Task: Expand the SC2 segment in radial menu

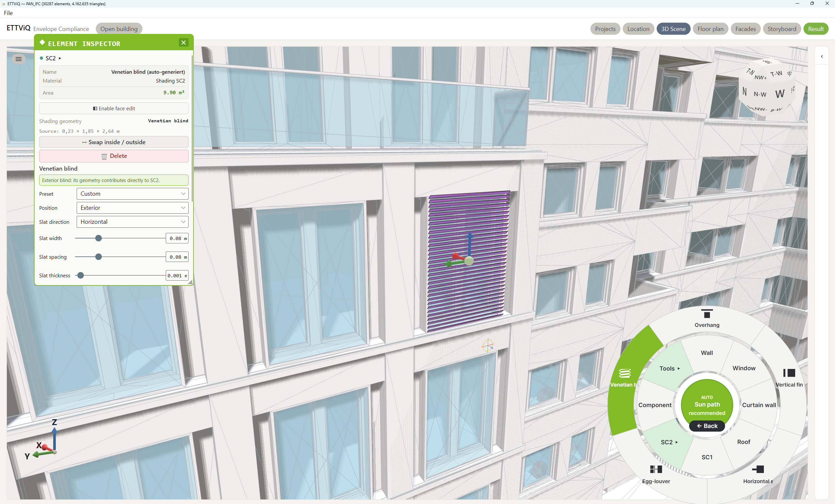Action: tap(669, 442)
